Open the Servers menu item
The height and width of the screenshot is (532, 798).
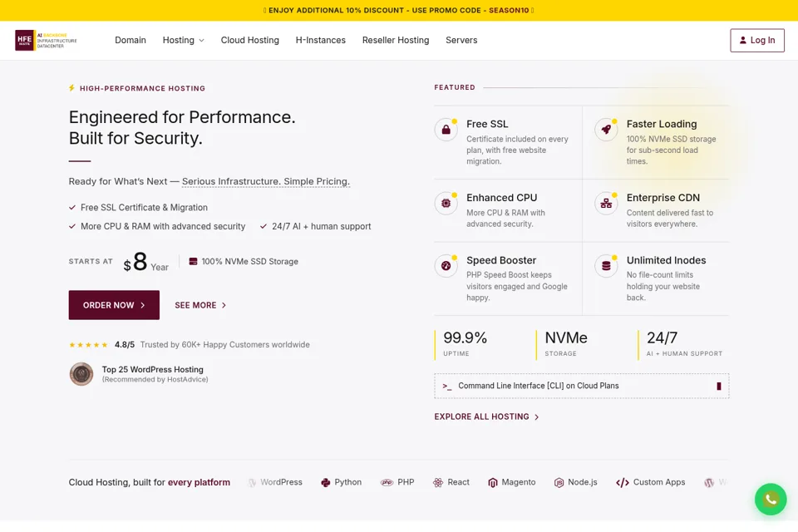[x=461, y=40]
